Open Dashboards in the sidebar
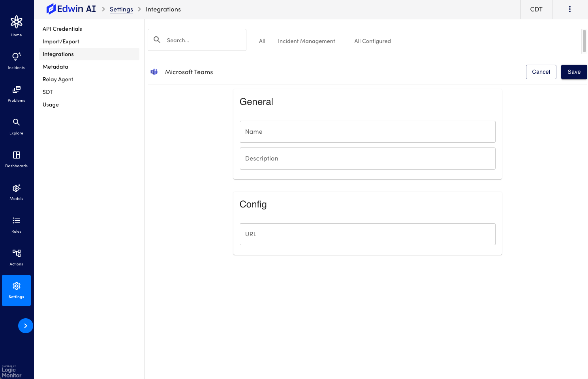 coord(16,159)
